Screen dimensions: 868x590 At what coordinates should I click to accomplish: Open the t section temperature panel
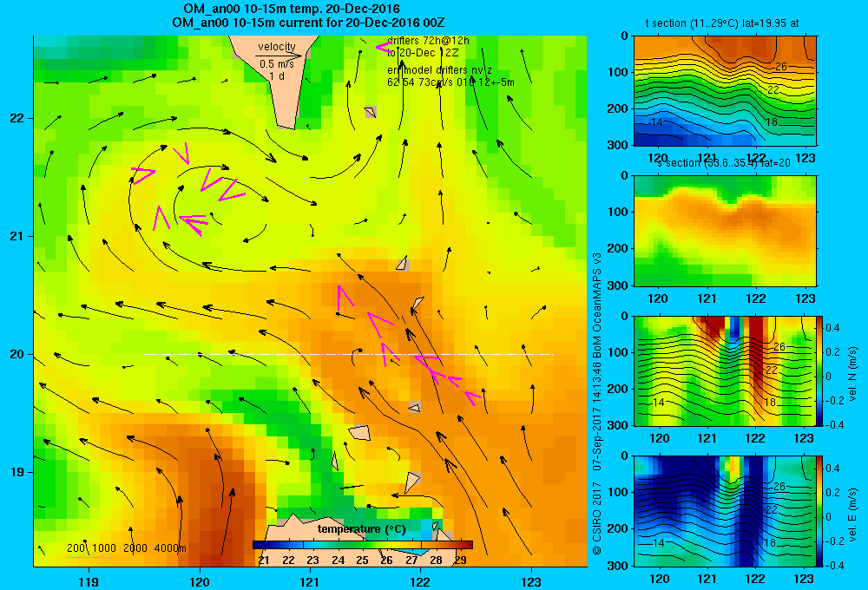tap(725, 91)
